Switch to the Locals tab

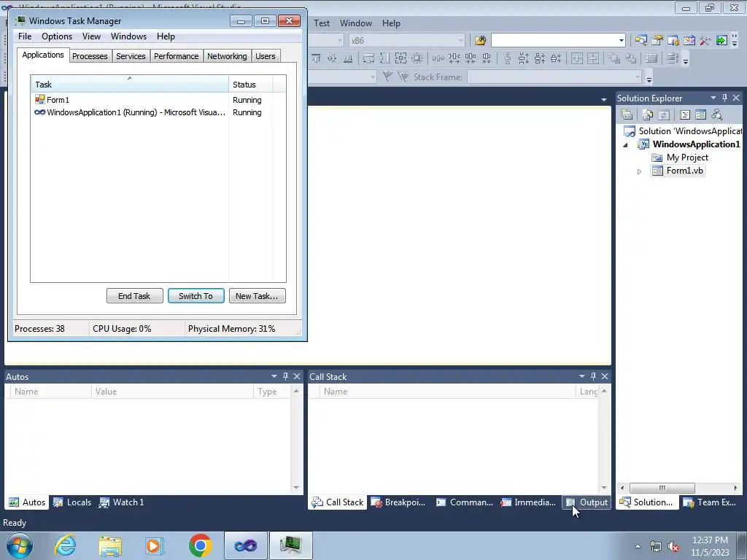(x=72, y=502)
